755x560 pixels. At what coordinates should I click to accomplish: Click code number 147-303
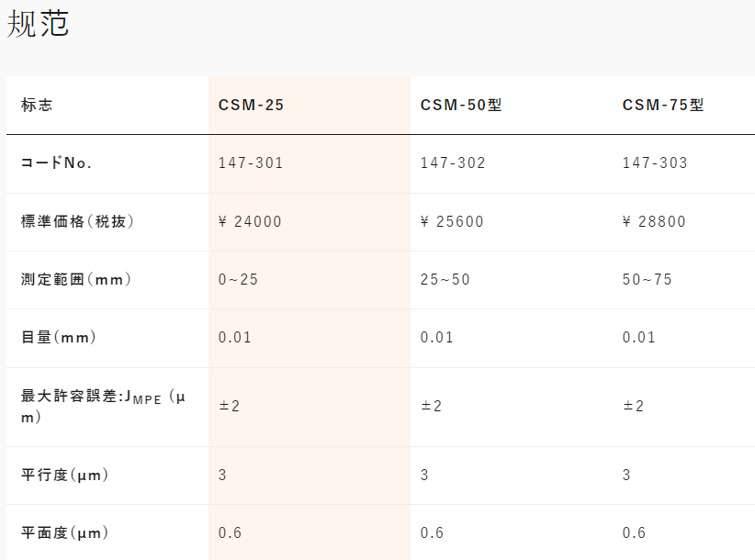coord(655,163)
